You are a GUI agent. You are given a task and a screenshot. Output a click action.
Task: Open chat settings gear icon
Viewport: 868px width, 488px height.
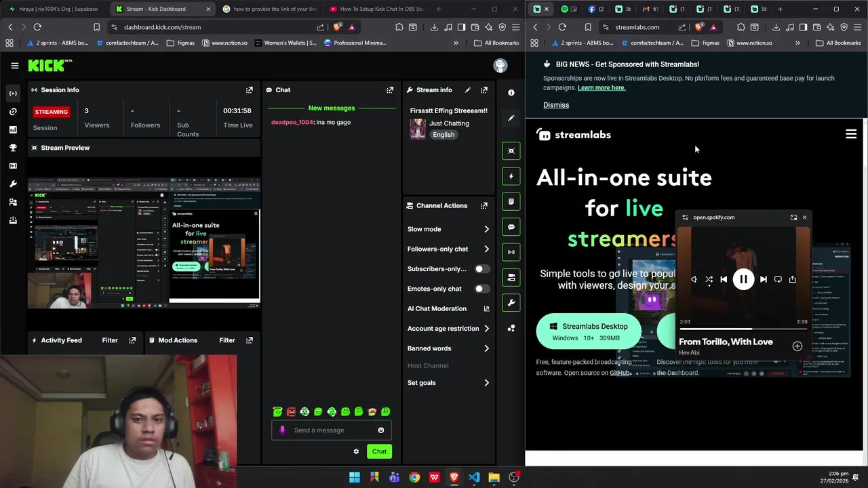[x=356, y=451]
